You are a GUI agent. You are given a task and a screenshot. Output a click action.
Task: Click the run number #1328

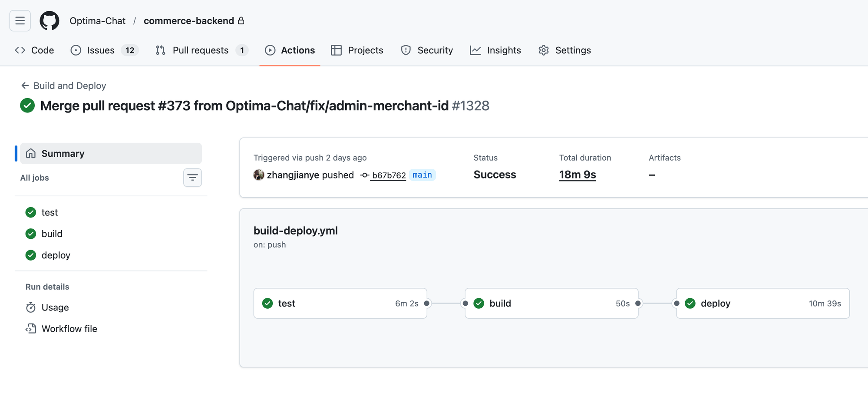[471, 106]
